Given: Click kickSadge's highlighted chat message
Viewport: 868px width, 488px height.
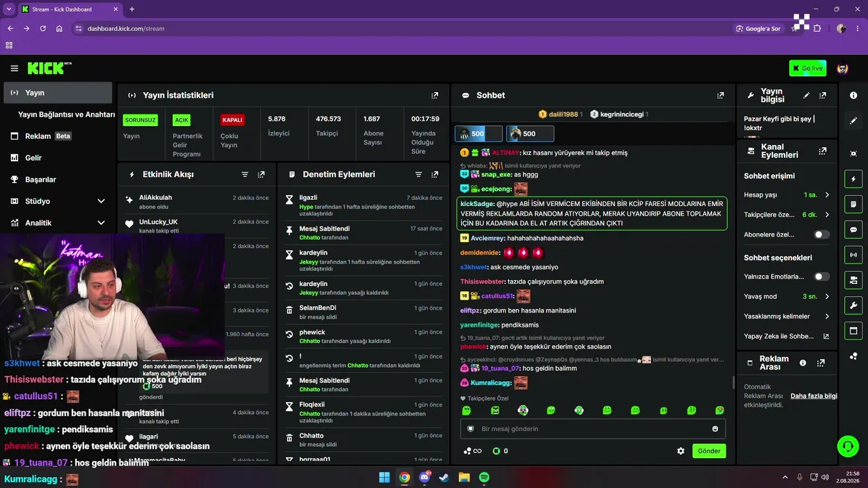Looking at the screenshot, I should [591, 213].
